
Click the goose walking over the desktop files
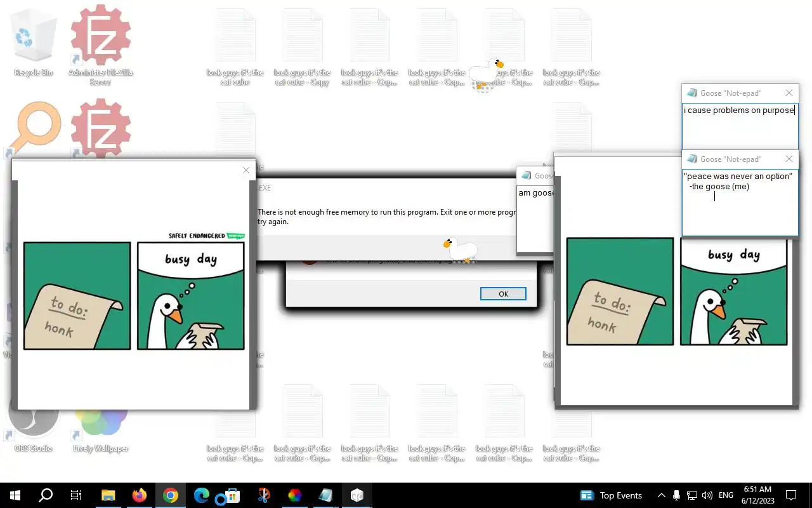coord(486,73)
